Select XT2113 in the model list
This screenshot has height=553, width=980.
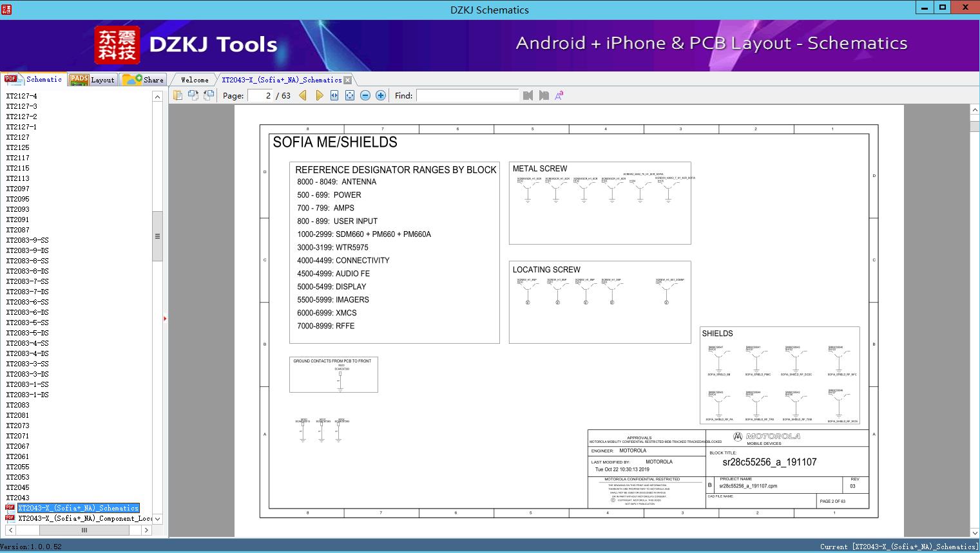pyautogui.click(x=17, y=178)
